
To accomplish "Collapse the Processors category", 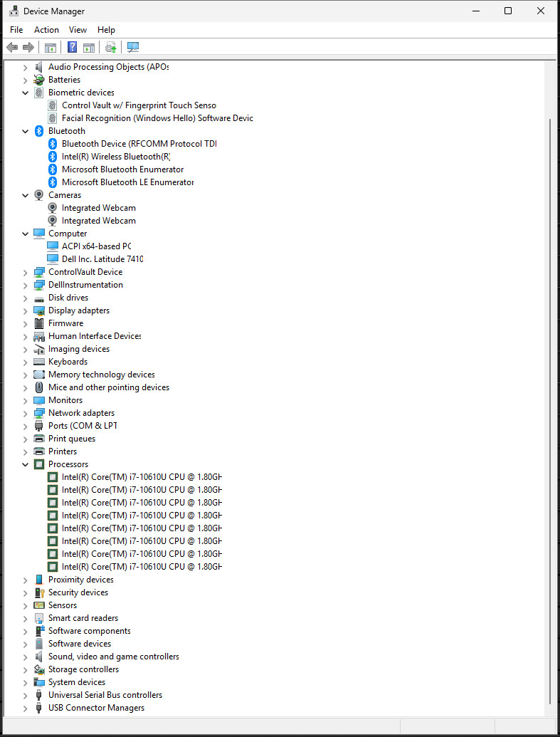I will (x=26, y=464).
